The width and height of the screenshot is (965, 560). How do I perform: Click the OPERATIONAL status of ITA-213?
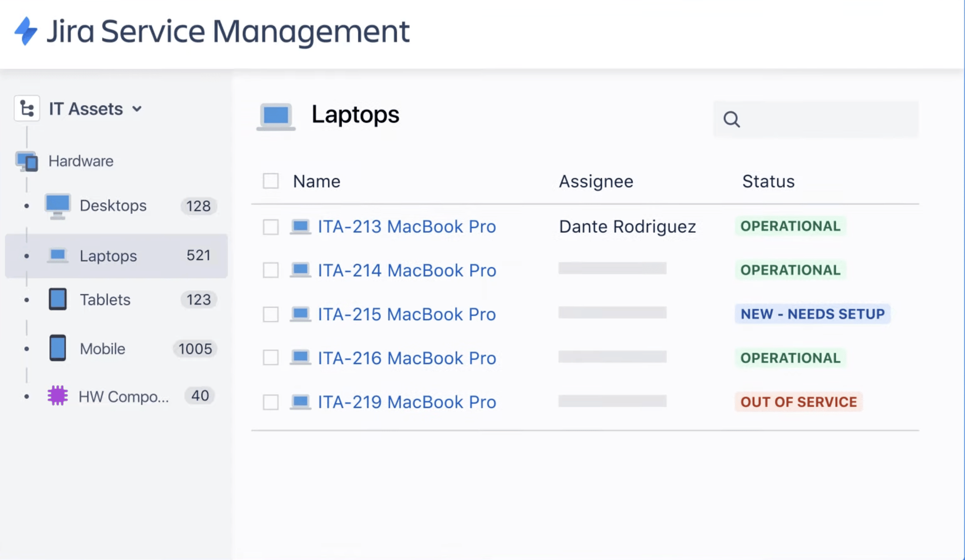tap(790, 226)
